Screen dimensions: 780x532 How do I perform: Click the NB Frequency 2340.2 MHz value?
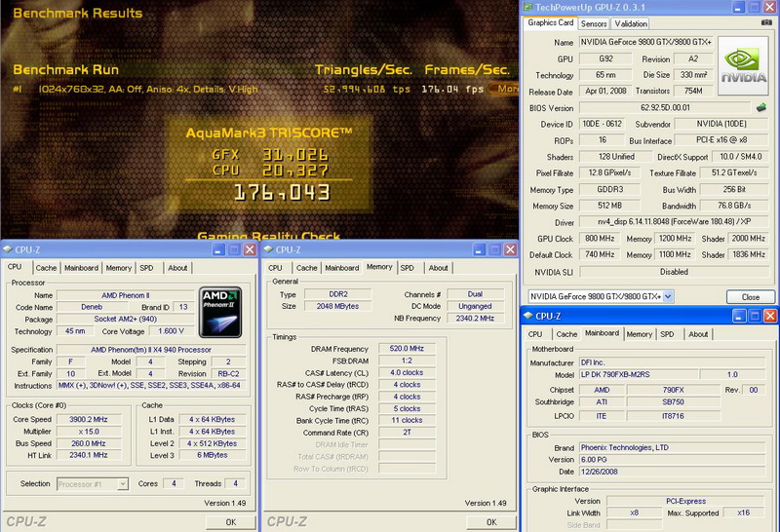tap(475, 319)
